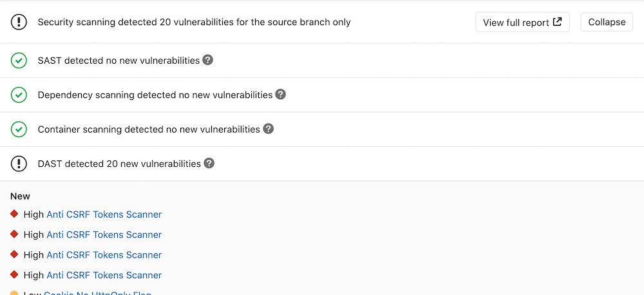Click the help icon next to SAST
The width and height of the screenshot is (644, 295).
point(207,60)
